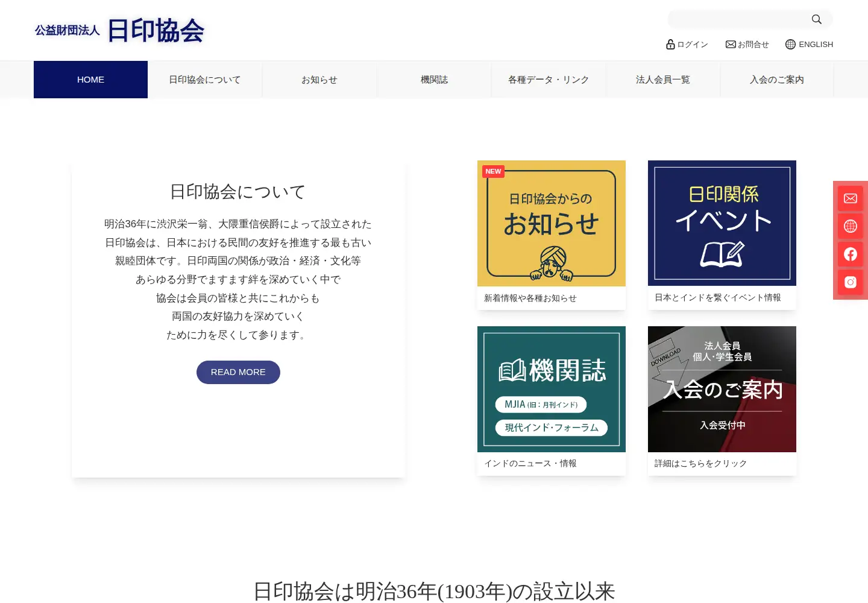Open the 日印協会からのお知らせ yellow card
Viewport: 868px width, 603px height.
[x=552, y=223]
